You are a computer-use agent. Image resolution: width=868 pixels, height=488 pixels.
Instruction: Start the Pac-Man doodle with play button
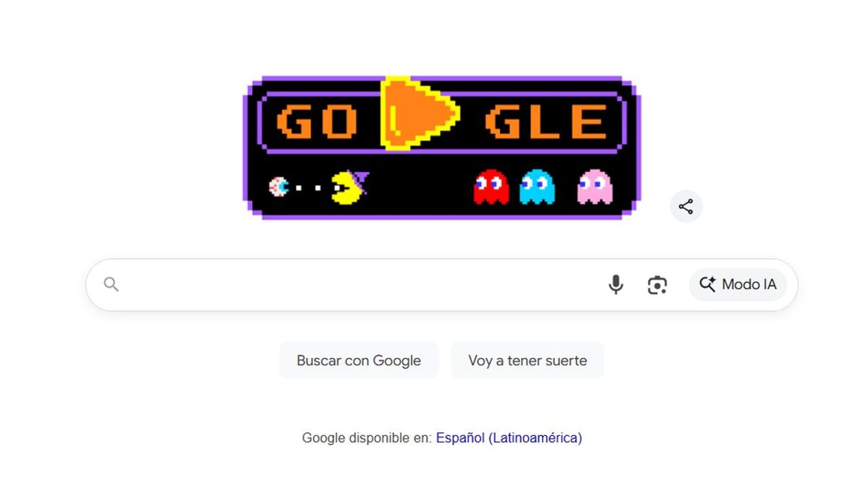pyautogui.click(x=418, y=113)
